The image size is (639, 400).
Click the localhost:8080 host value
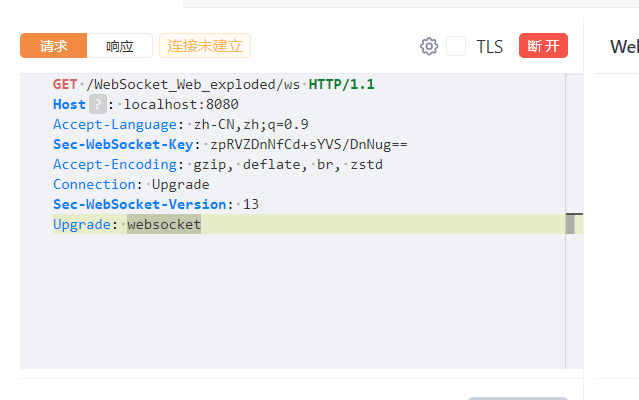pos(181,104)
